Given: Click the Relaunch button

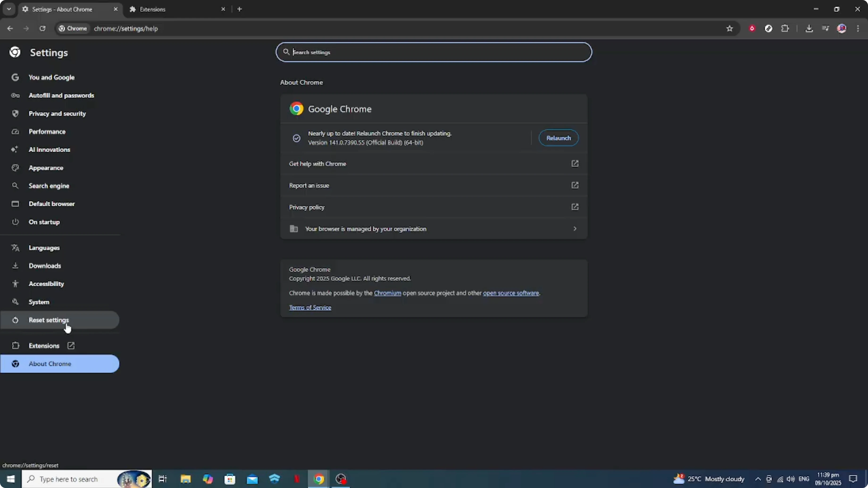Looking at the screenshot, I should 558,138.
